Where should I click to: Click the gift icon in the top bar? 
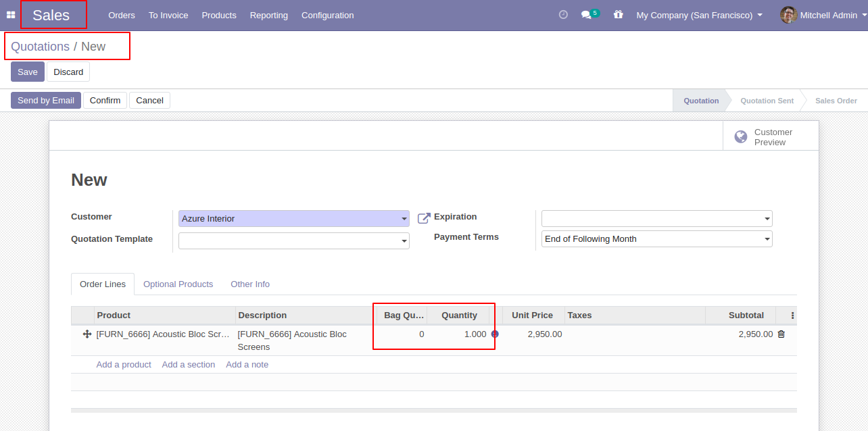(x=618, y=14)
